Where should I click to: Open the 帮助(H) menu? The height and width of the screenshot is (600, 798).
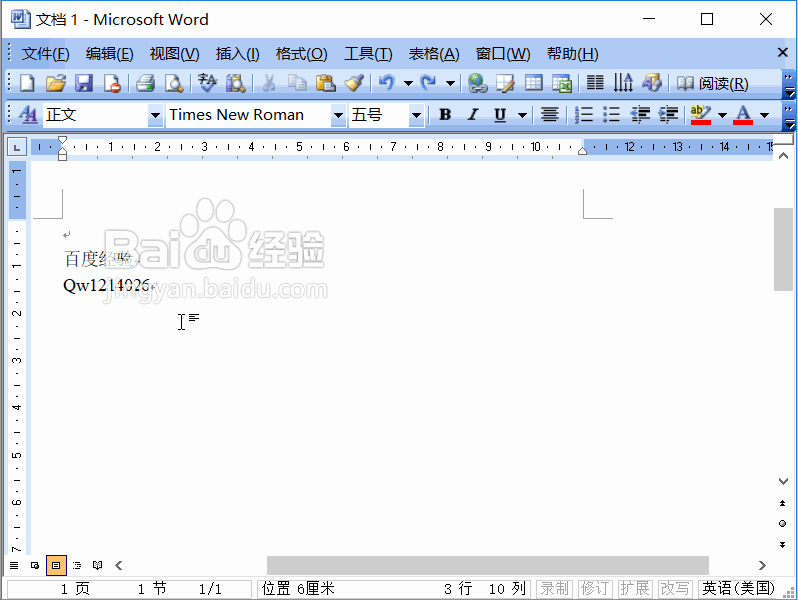[x=573, y=54]
